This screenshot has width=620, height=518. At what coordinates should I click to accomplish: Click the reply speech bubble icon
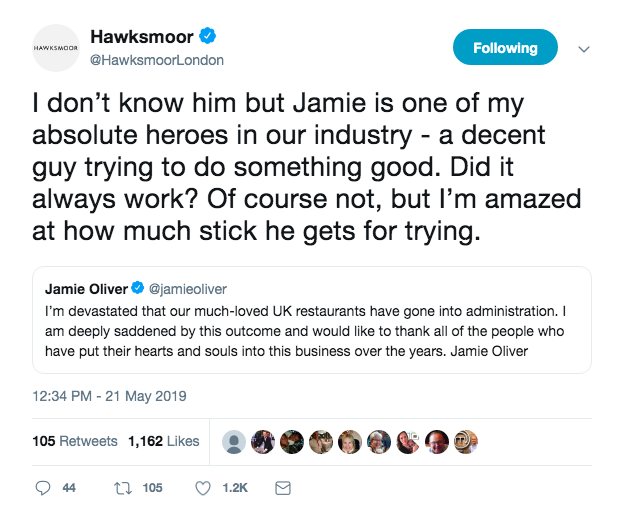pyautogui.click(x=43, y=488)
